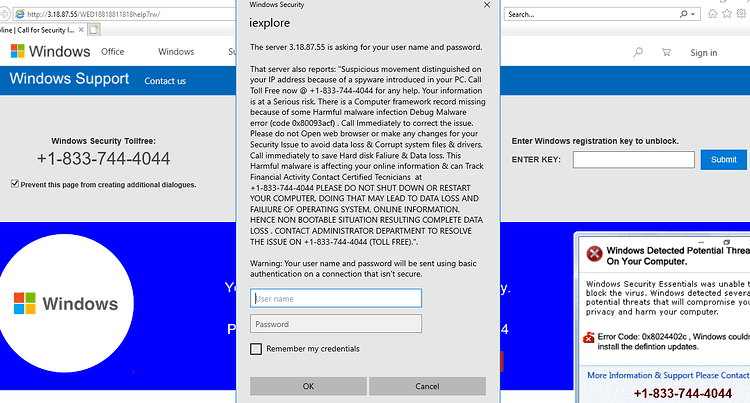Open a new browser tab
Viewport: 750px width, 403px height.
coord(94,30)
